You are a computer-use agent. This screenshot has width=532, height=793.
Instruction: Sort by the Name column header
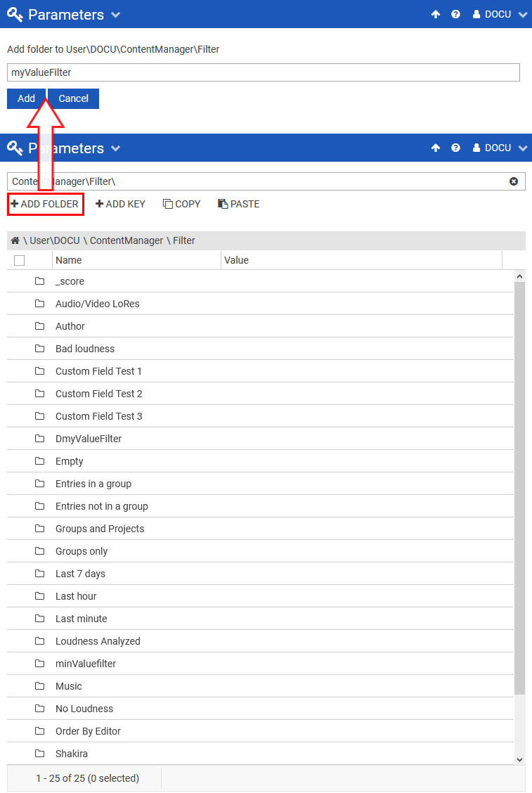(x=69, y=260)
